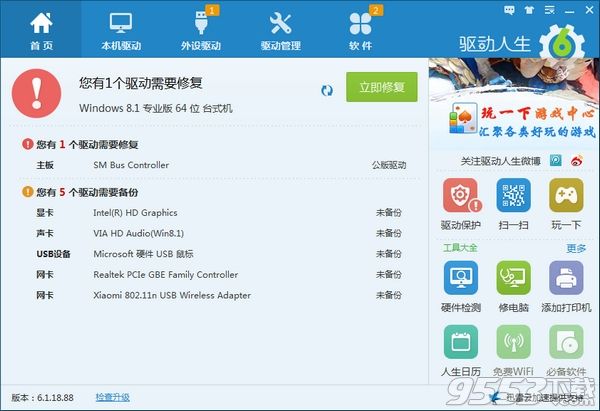Viewport: 600px width, 411px height.
Task: Click 您有5个驱动需要备份 section header
Action: pos(80,192)
